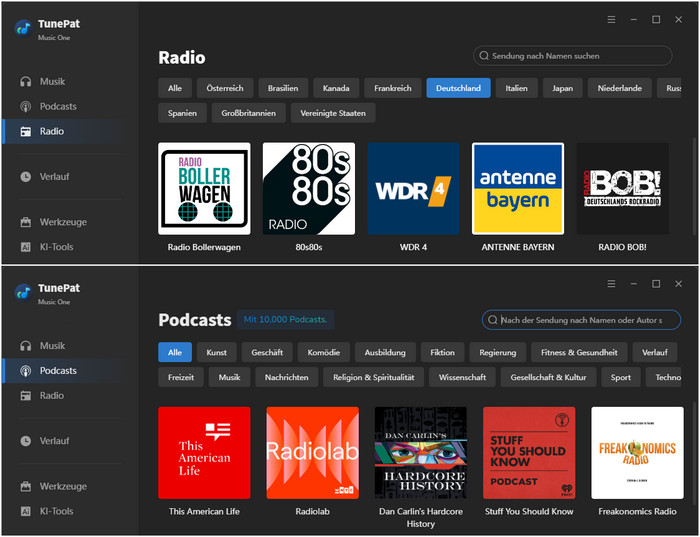The width and height of the screenshot is (700, 537).
Task: Click TunePat logo in Podcasts window
Action: click(x=23, y=292)
